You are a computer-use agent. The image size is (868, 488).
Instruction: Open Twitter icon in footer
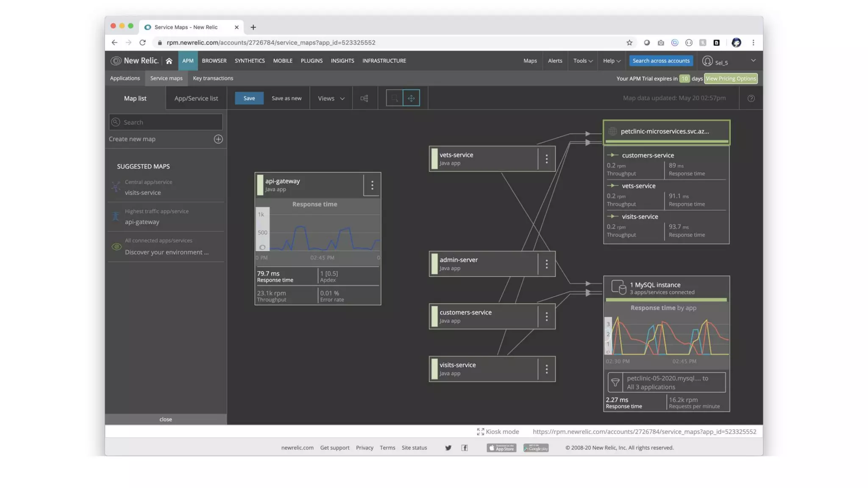pyautogui.click(x=448, y=448)
